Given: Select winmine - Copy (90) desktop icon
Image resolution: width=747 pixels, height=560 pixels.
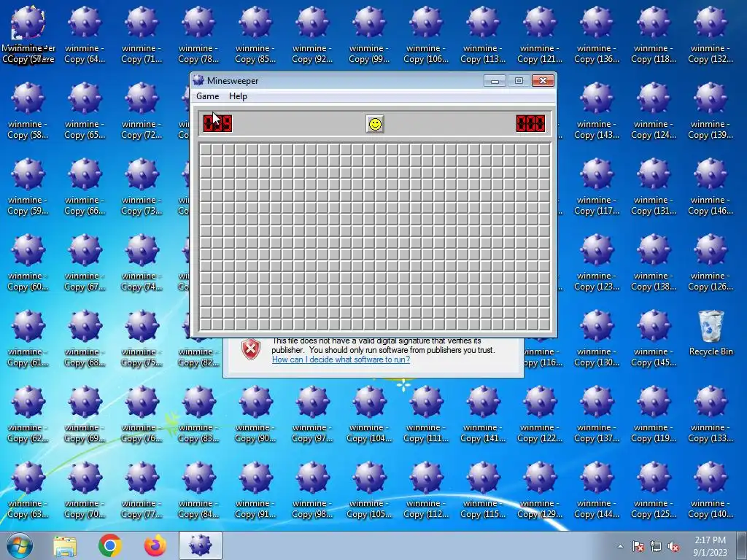Looking at the screenshot, I should (x=255, y=414).
